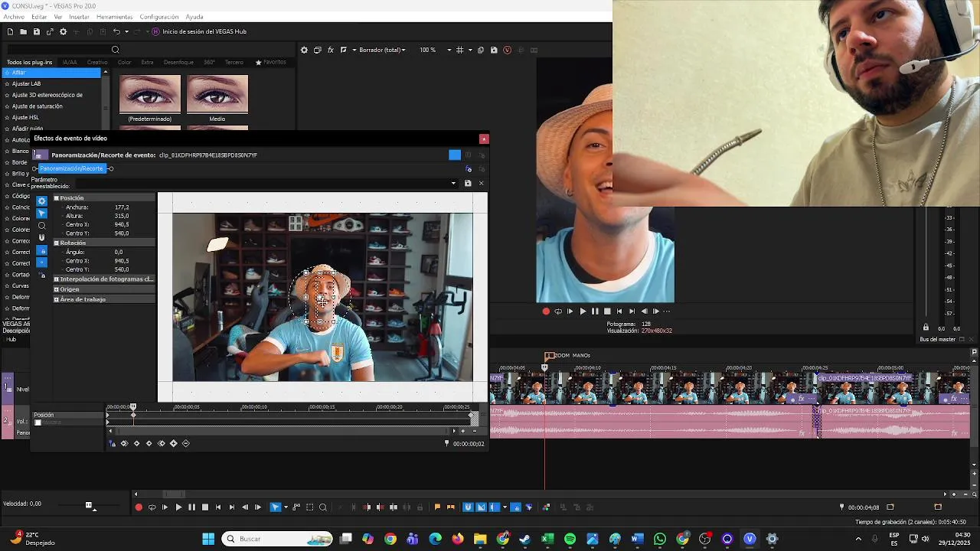Open the Herramientas menu
The width and height of the screenshot is (980, 551).
pos(115,17)
